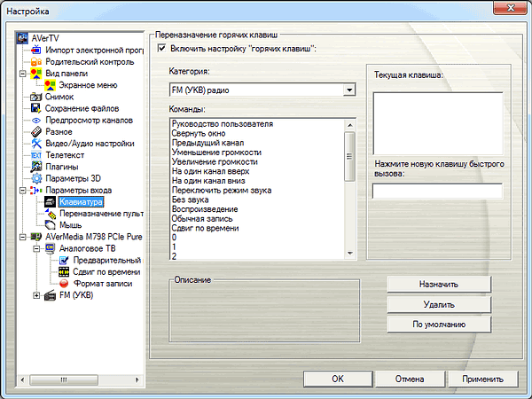Screen dimensions: 532x399
Task: Click the Экранное меню icon
Action: (50, 85)
